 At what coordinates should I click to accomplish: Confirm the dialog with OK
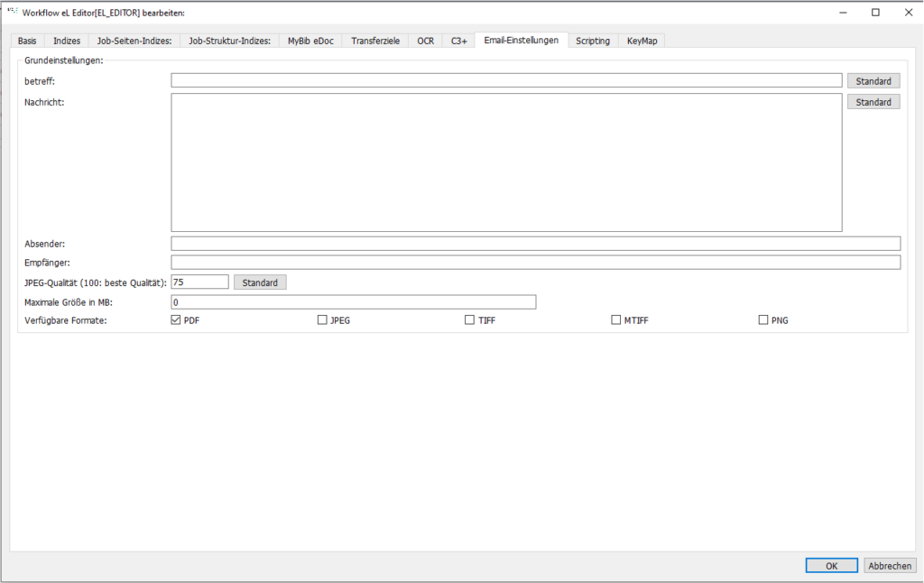(x=831, y=565)
